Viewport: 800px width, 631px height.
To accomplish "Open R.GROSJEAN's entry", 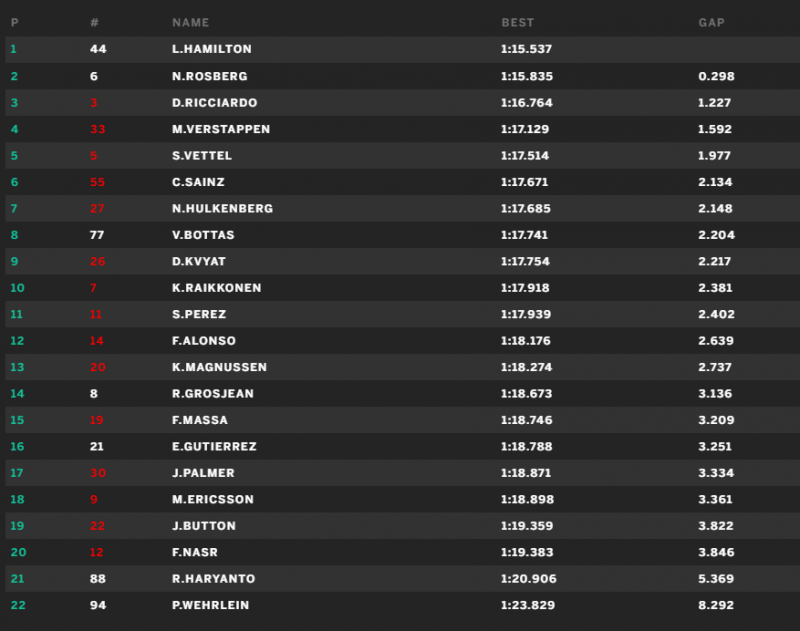I will [x=213, y=394].
